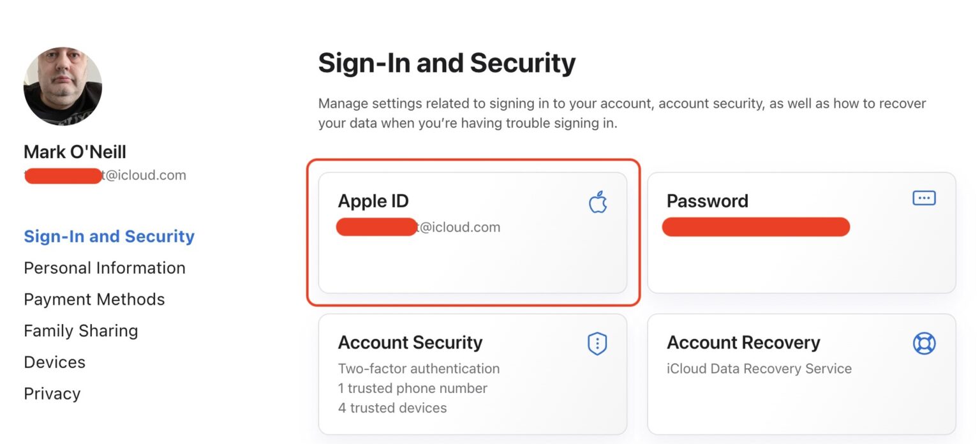
Task: Select Sign-In and Security in sidebar
Action: coord(109,236)
